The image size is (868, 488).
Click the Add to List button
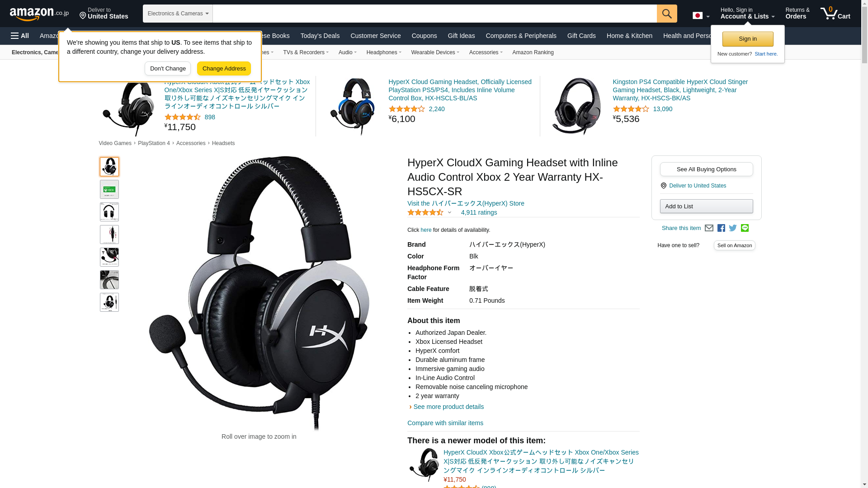tap(706, 206)
